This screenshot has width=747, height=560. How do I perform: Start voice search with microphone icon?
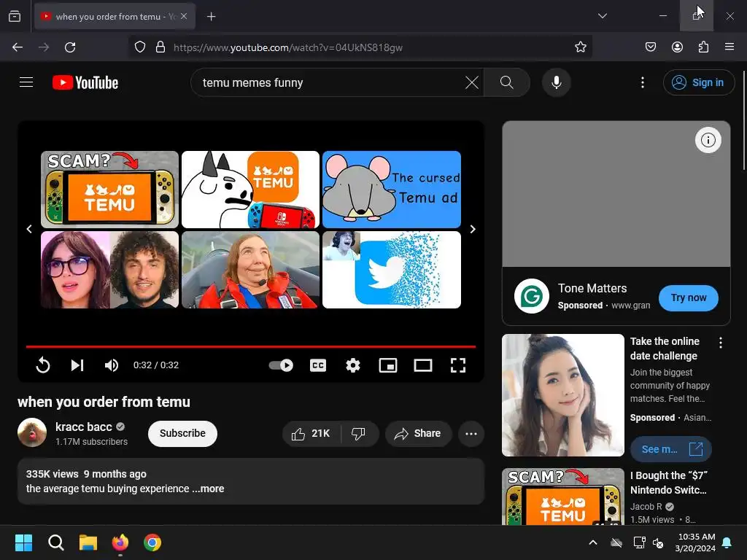(x=556, y=82)
